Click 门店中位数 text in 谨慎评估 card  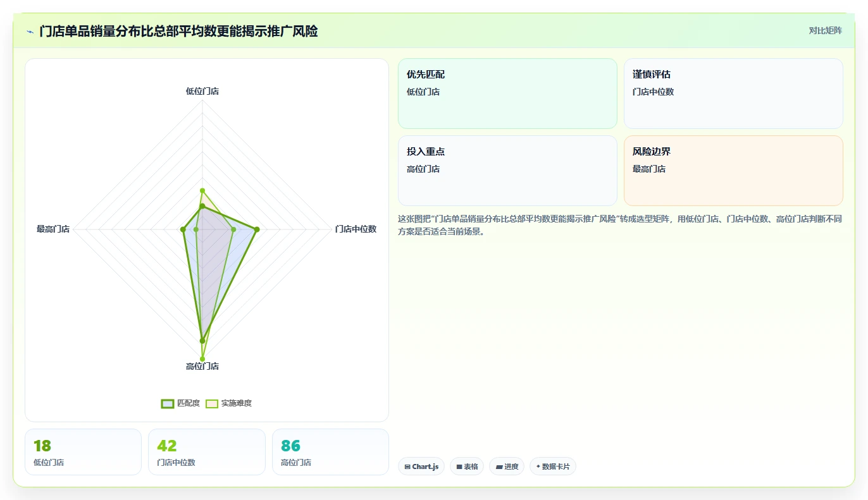[654, 92]
